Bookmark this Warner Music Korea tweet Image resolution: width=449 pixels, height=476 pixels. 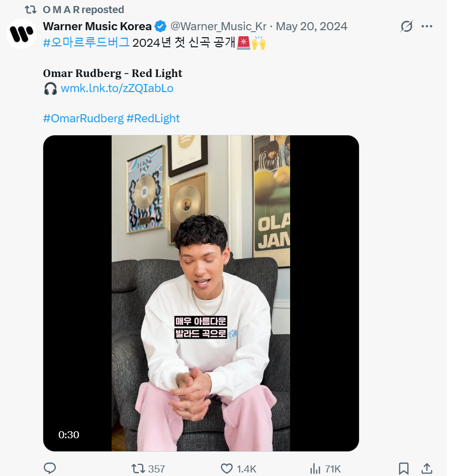pos(403,468)
